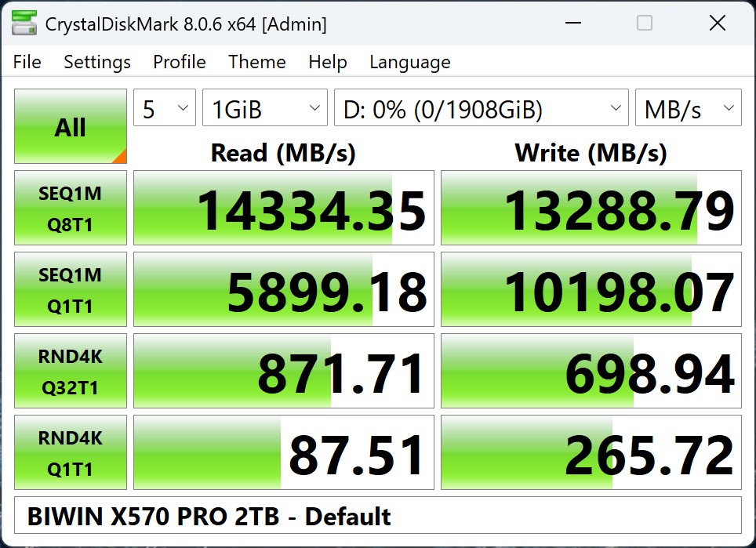
Task: Click the SEQ1M Q1T1 write value 10198.07
Action: point(591,289)
